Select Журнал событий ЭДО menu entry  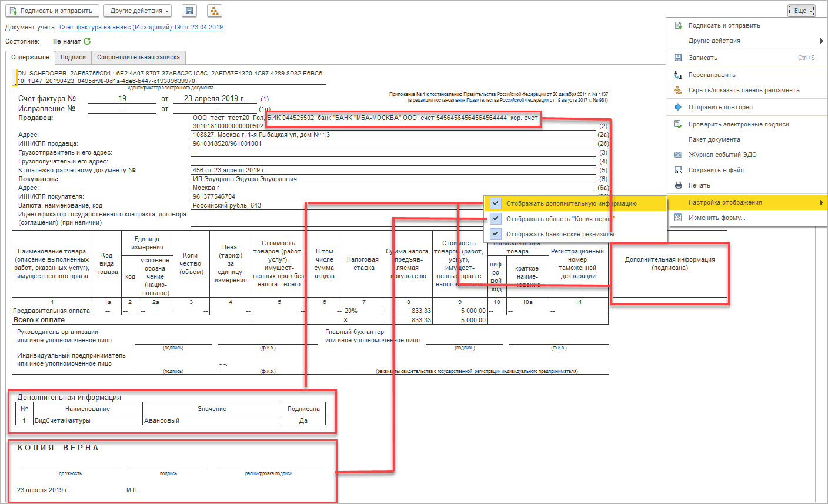click(x=722, y=155)
